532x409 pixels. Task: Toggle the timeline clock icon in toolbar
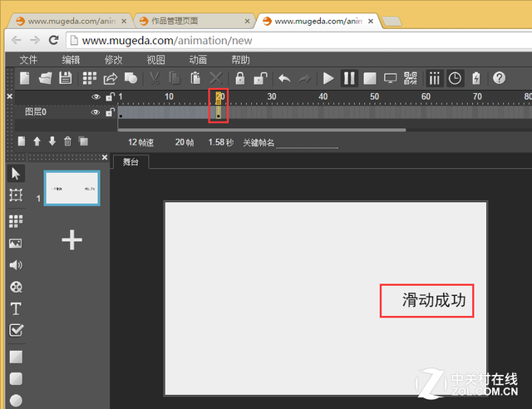click(x=456, y=78)
